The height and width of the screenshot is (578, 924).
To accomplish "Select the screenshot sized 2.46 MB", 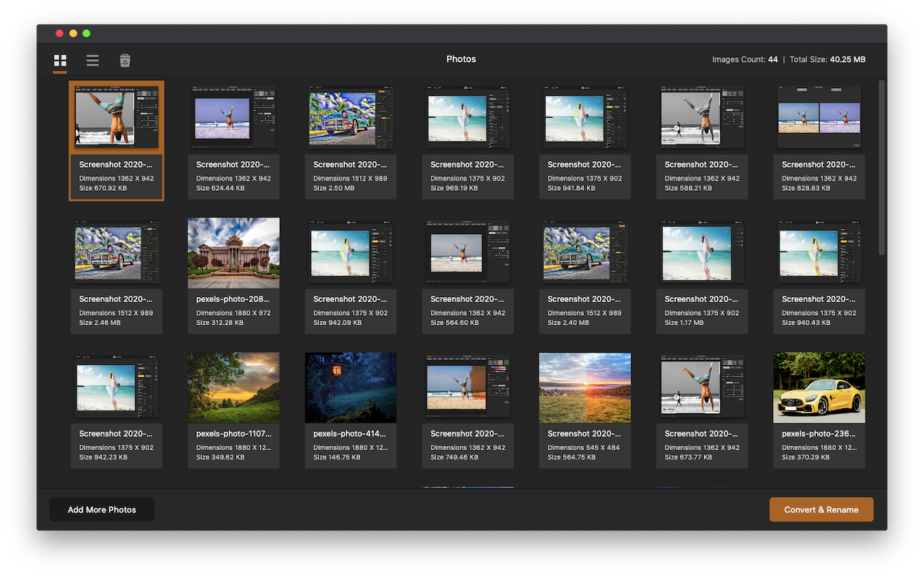I will [x=116, y=253].
